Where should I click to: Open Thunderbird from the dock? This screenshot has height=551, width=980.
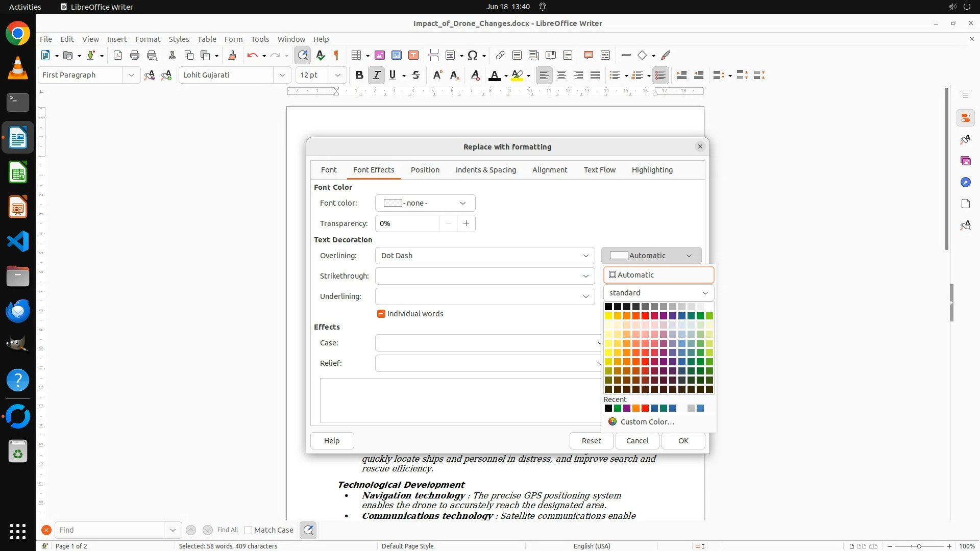(x=18, y=311)
